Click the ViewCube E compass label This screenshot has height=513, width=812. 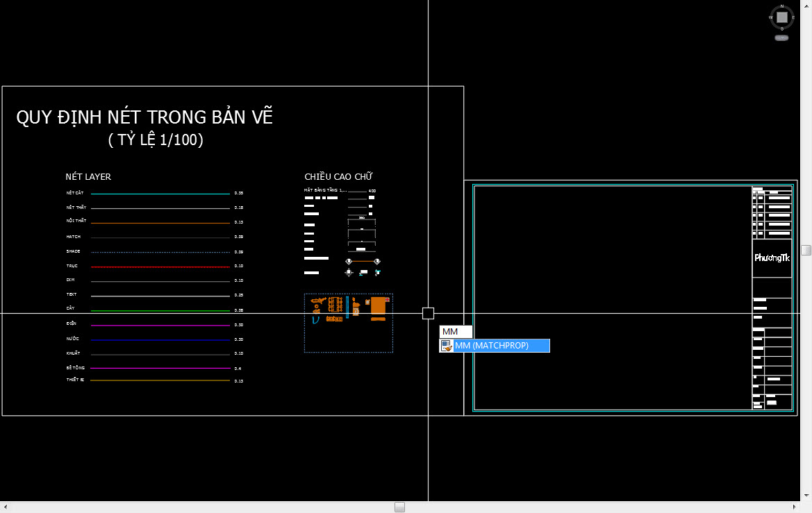[793, 17]
